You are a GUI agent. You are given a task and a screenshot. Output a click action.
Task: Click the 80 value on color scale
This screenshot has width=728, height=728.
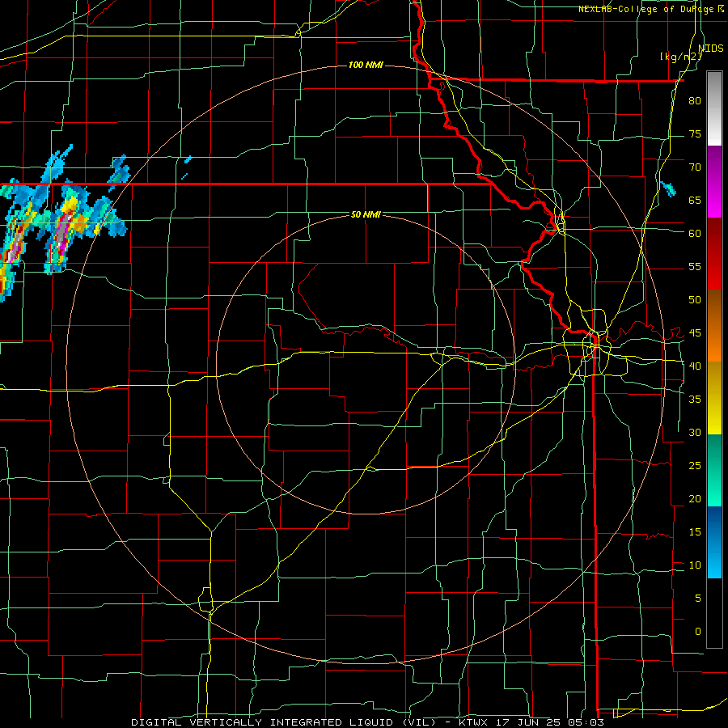[695, 101]
